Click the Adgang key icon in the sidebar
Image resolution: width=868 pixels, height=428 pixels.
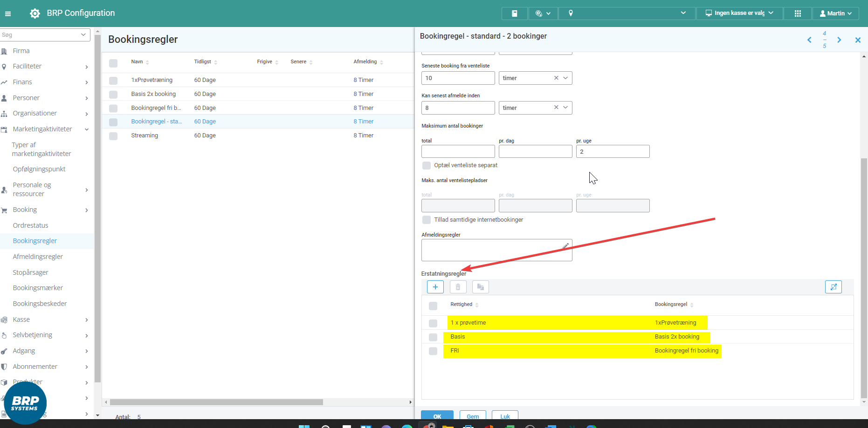(x=4, y=351)
